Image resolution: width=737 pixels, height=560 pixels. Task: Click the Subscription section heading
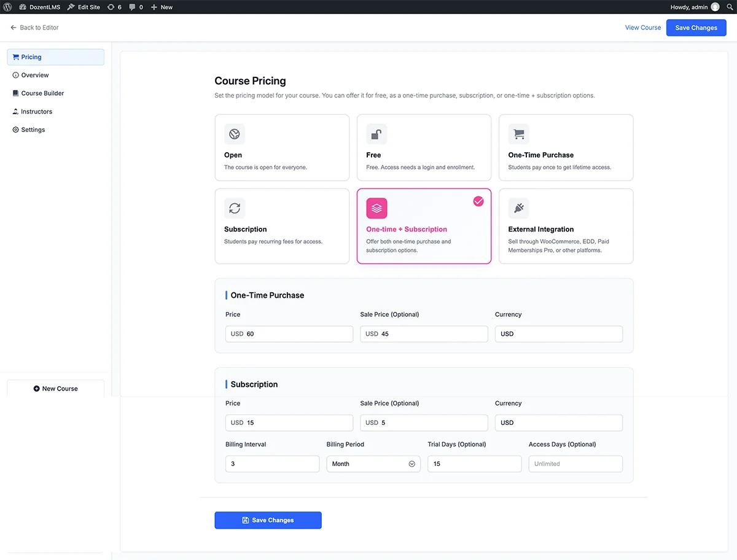[x=254, y=384]
